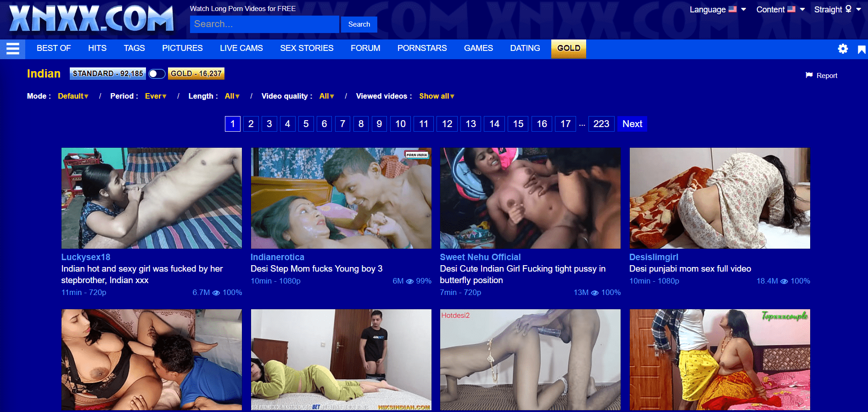
Task: Open the TAGS menu item
Action: tap(134, 48)
